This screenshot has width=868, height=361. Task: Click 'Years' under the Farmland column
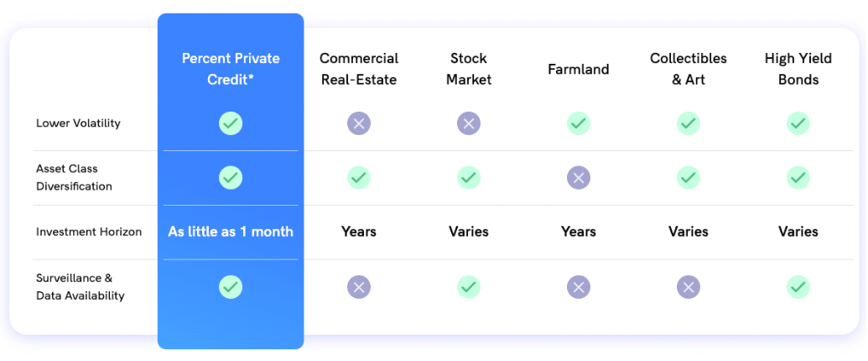pyautogui.click(x=579, y=231)
